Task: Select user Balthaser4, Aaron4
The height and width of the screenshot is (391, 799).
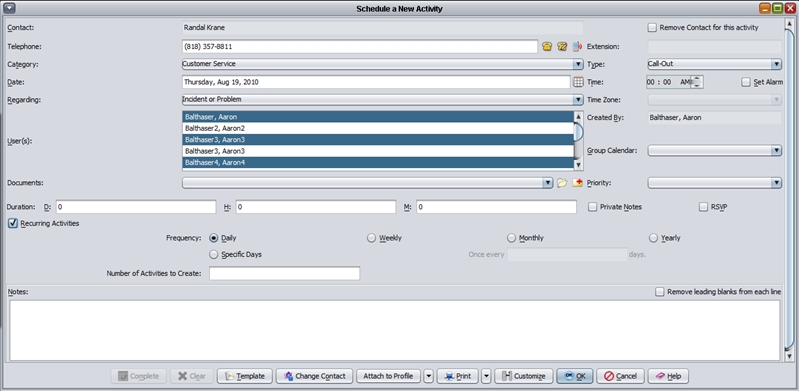Action: (x=378, y=163)
